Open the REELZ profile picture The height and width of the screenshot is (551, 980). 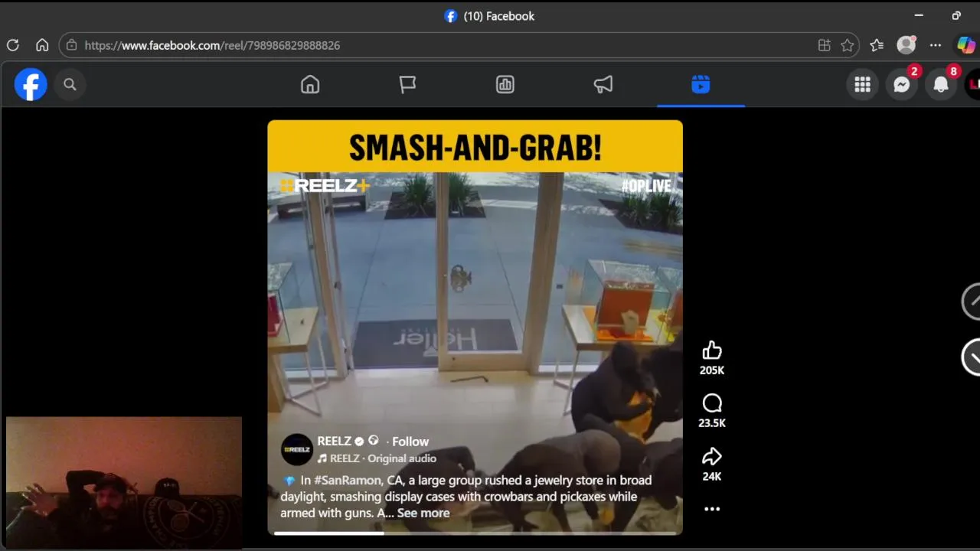click(297, 449)
